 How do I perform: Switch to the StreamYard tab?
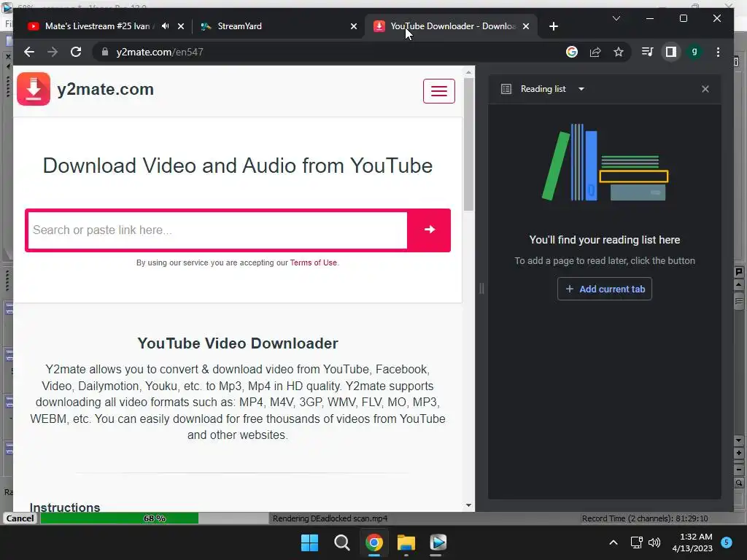pos(279,26)
